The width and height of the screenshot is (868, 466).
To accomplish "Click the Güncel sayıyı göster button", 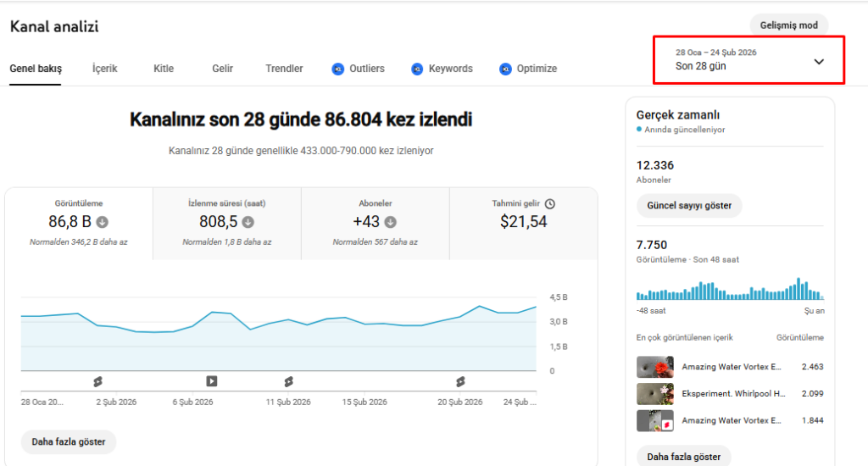I will 688,206.
